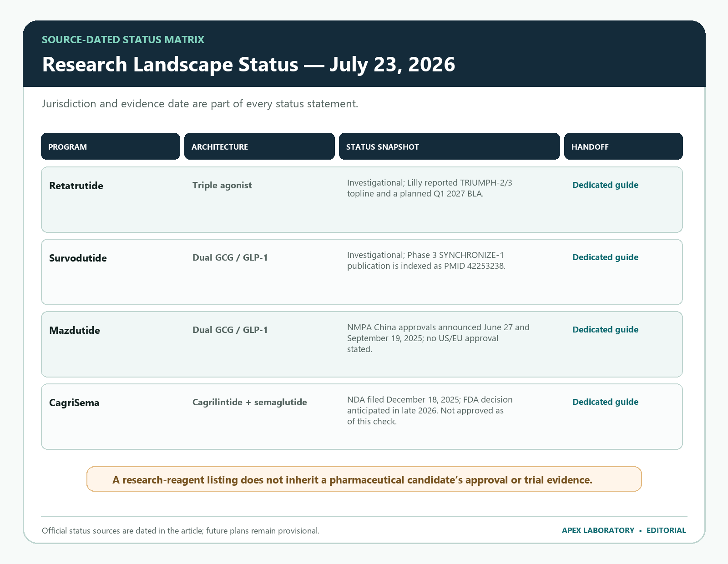Screen dimensions: 728x564
Task: Select the Retatrutide program name
Action: 76,186
